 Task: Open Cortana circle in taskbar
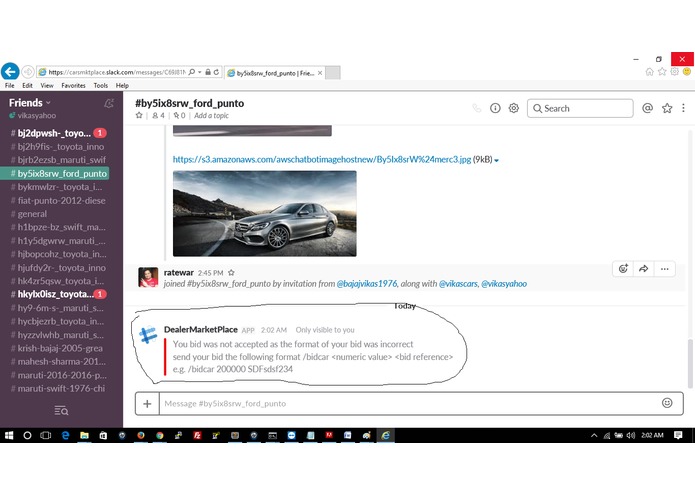[27, 436]
